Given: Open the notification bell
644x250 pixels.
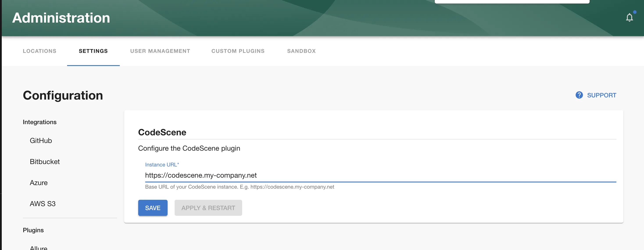Looking at the screenshot, I should tap(630, 17).
